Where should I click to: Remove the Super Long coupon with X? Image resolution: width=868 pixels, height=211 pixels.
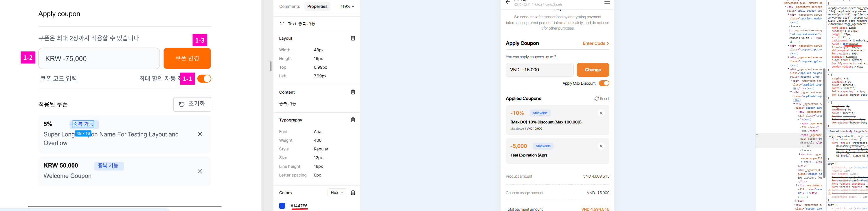point(200,134)
